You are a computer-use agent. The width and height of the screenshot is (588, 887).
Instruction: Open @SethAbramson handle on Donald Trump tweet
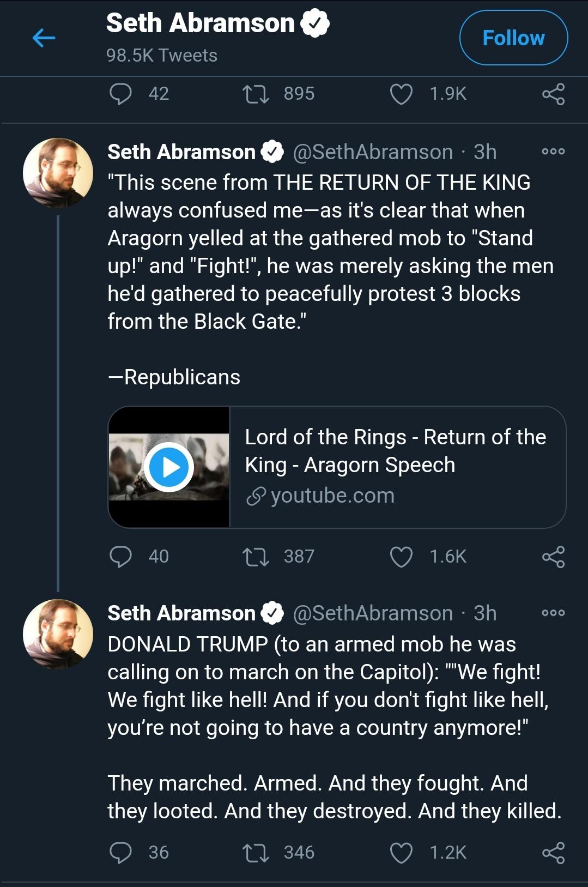pos(373,613)
